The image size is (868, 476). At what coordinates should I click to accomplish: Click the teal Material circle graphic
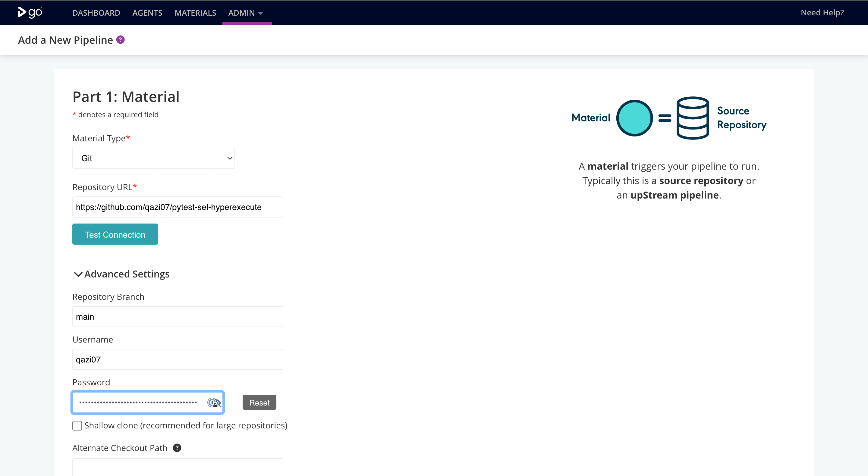[634, 118]
